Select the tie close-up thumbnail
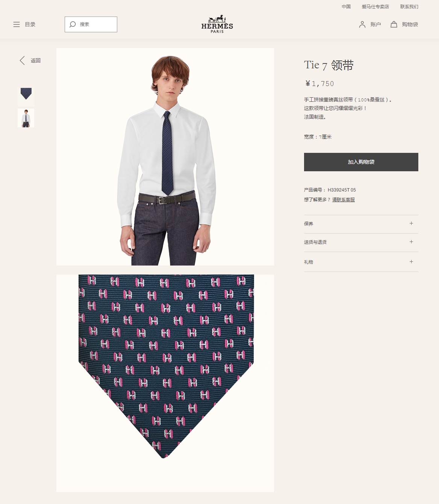Image resolution: width=439 pixels, height=504 pixels. tap(26, 96)
